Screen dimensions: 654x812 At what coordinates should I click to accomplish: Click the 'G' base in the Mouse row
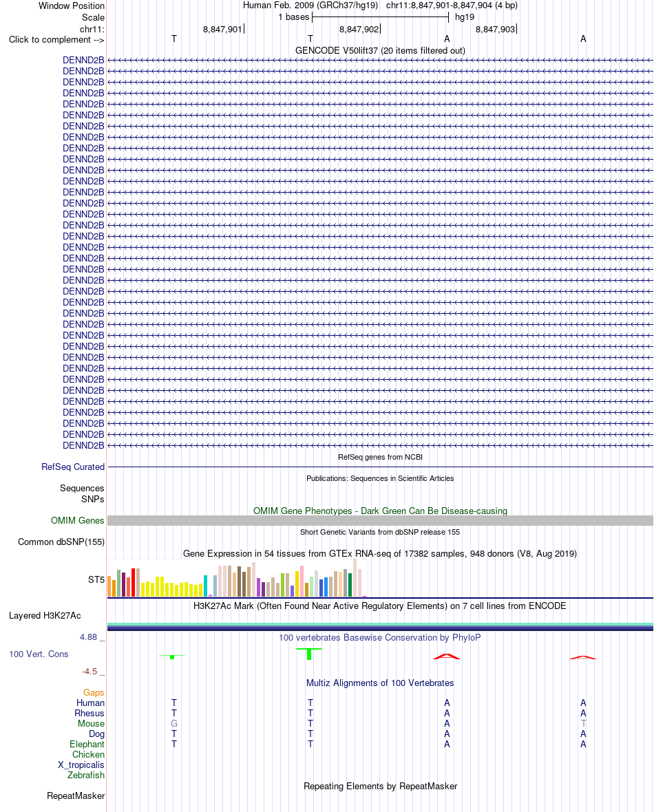(x=174, y=723)
